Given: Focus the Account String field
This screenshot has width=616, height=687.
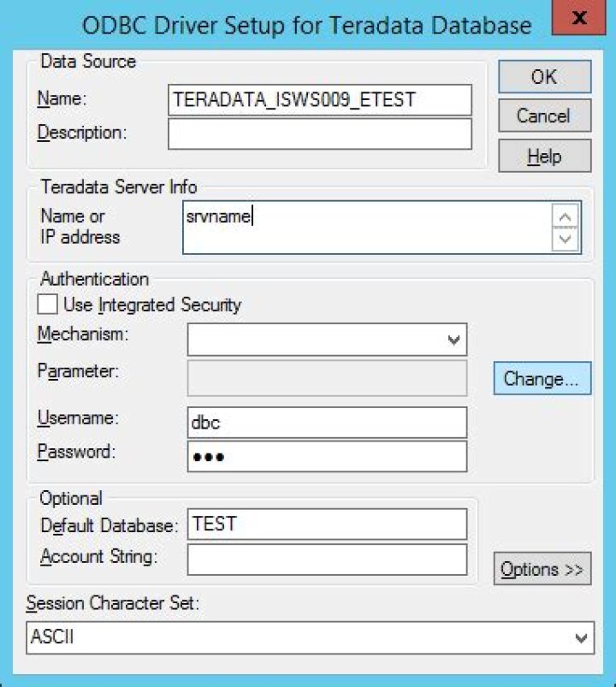Looking at the screenshot, I should 327,560.
